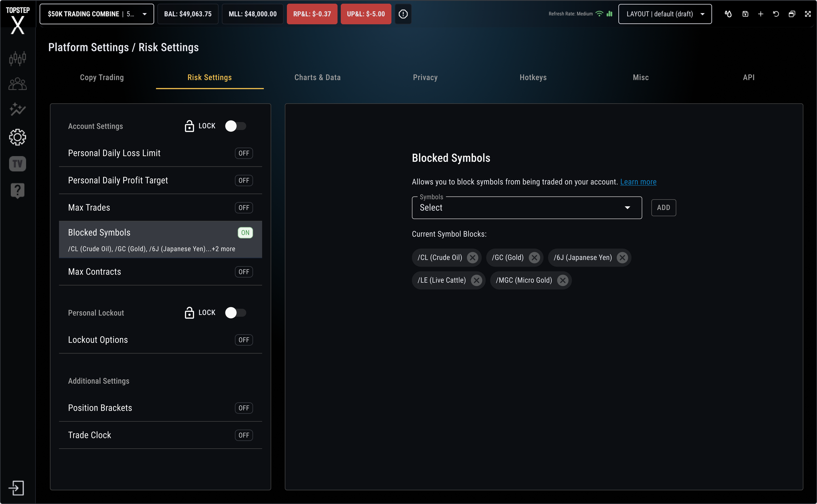This screenshot has height=504, width=817.
Task: Open the LAYOUT default (draft) dropdown
Action: (665, 14)
